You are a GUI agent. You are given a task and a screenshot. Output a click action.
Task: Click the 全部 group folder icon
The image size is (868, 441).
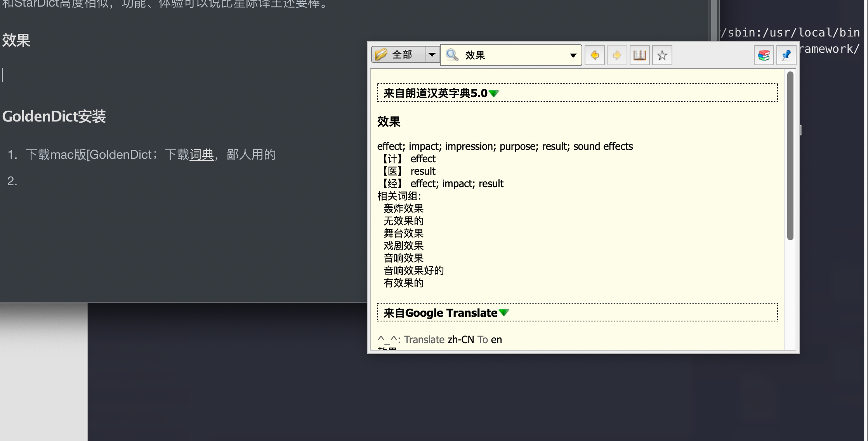(381, 54)
